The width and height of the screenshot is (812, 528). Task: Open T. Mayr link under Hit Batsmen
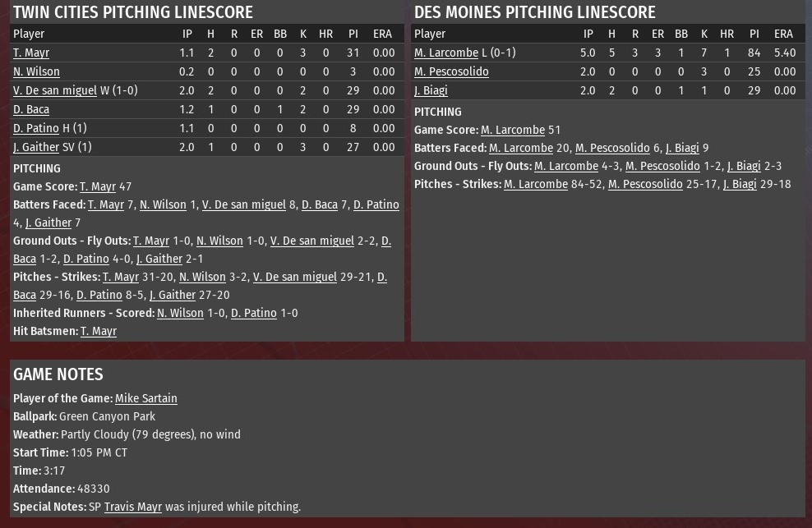click(x=99, y=331)
